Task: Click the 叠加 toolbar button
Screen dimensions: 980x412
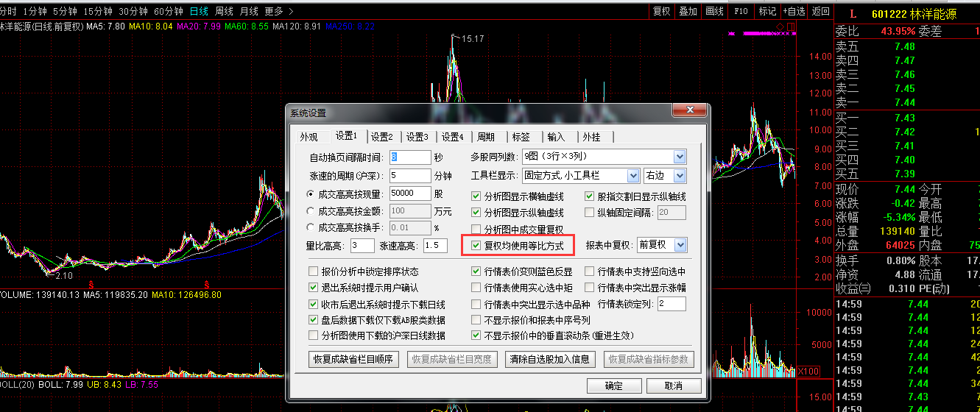Action: pos(688,11)
